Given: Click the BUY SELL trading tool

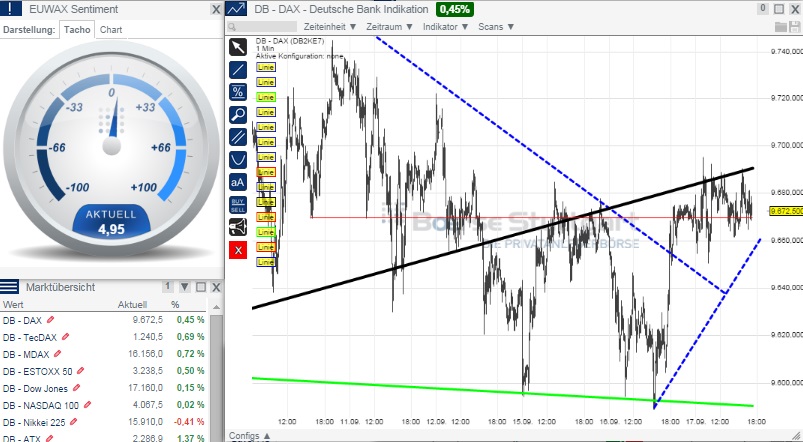Looking at the screenshot, I should click(x=238, y=205).
